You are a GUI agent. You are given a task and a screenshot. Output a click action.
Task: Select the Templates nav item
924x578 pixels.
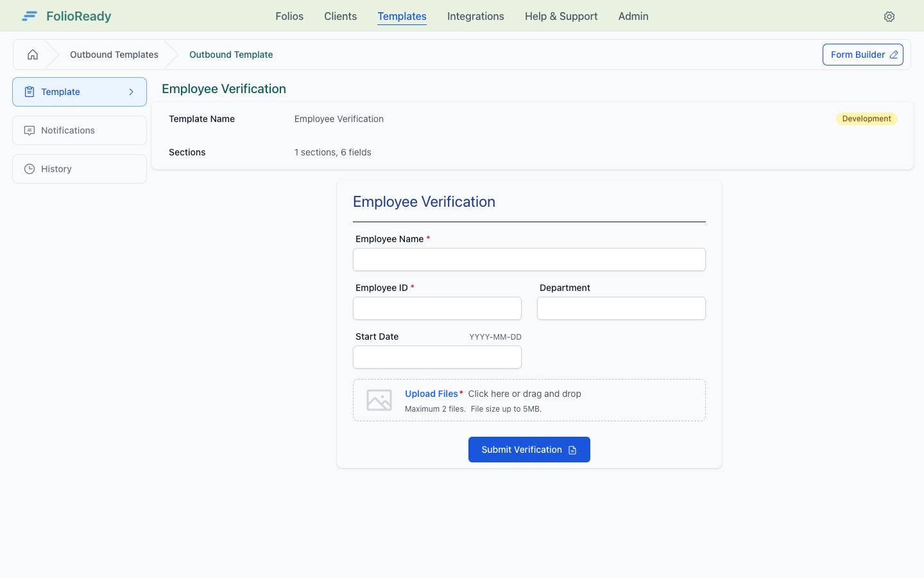(x=402, y=16)
